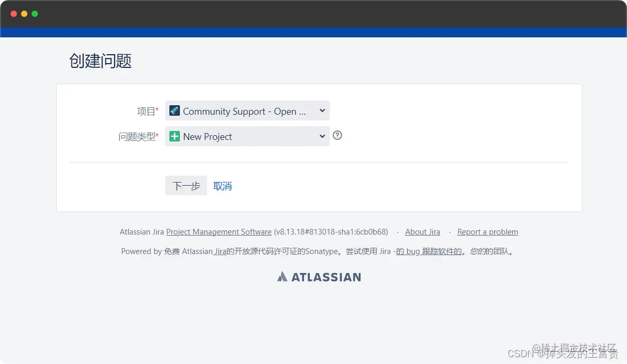Screen dimensions: 627x364
Task: Click the chevron arrow of Community Support dropdown
Action: [322, 110]
